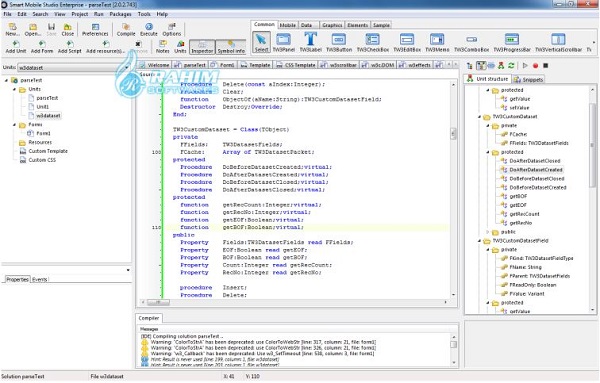Collapse the parseTest project root node
The width and height of the screenshot is (600, 383).
[x=6, y=80]
